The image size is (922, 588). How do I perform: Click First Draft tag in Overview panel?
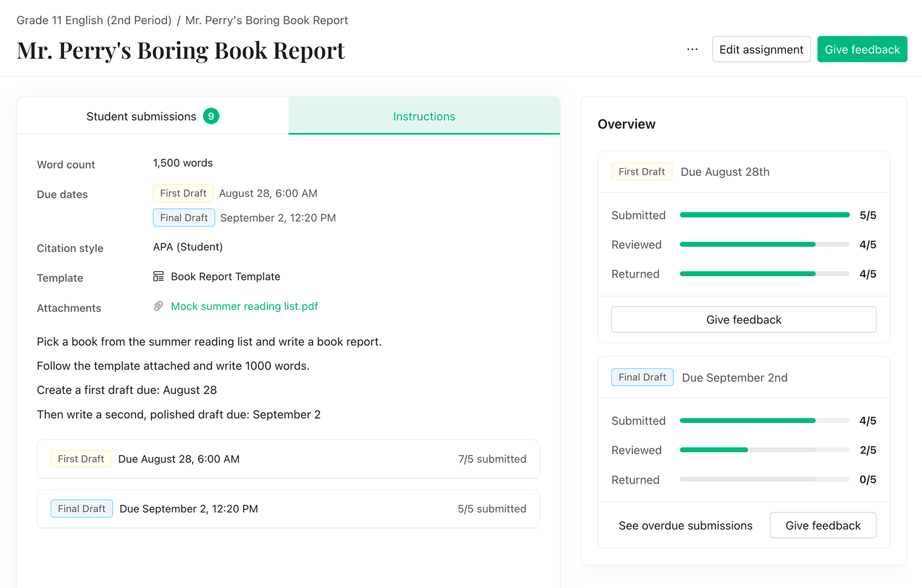(x=641, y=172)
